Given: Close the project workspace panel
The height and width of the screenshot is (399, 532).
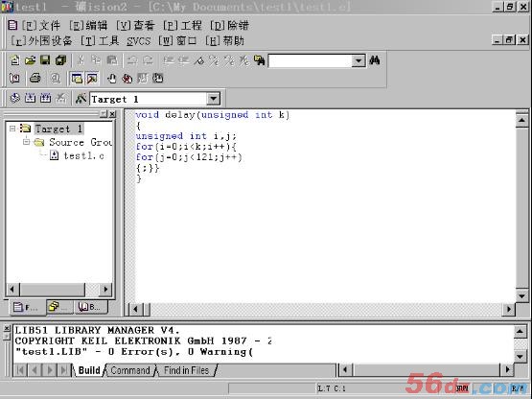Looking at the screenshot, I should (x=112, y=114).
